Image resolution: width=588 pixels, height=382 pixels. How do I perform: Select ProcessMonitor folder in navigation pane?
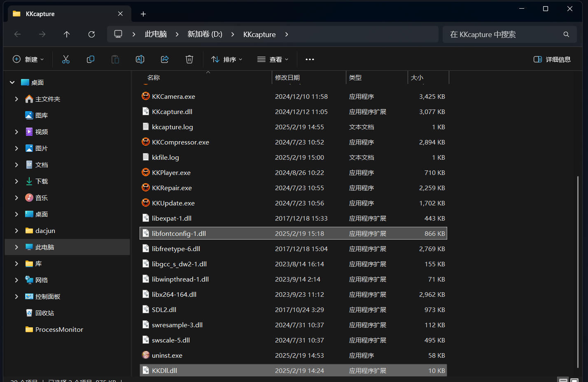[x=59, y=329]
